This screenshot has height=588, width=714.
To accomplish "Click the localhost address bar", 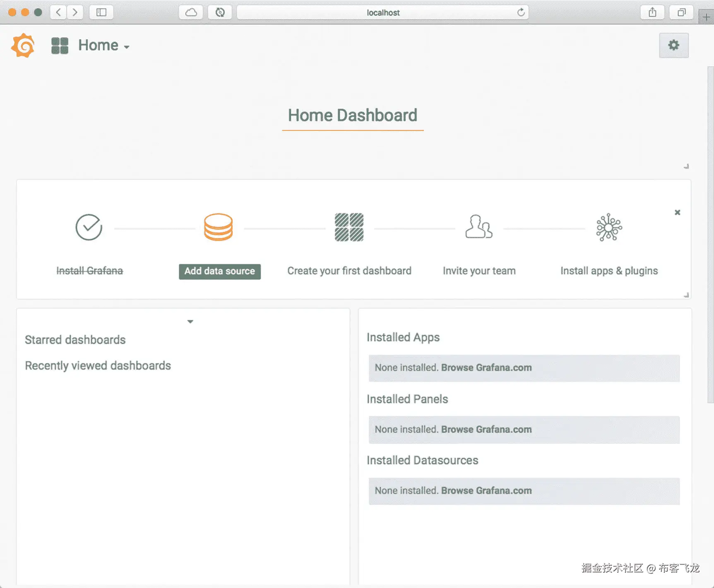I will pos(382,12).
